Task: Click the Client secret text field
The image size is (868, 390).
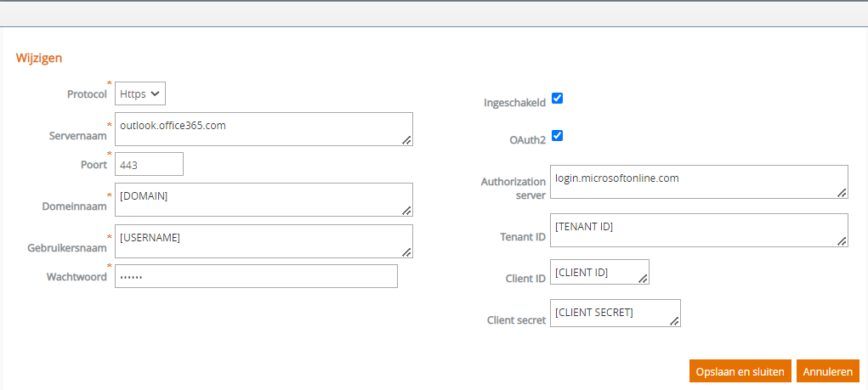Action: pyautogui.click(x=616, y=314)
